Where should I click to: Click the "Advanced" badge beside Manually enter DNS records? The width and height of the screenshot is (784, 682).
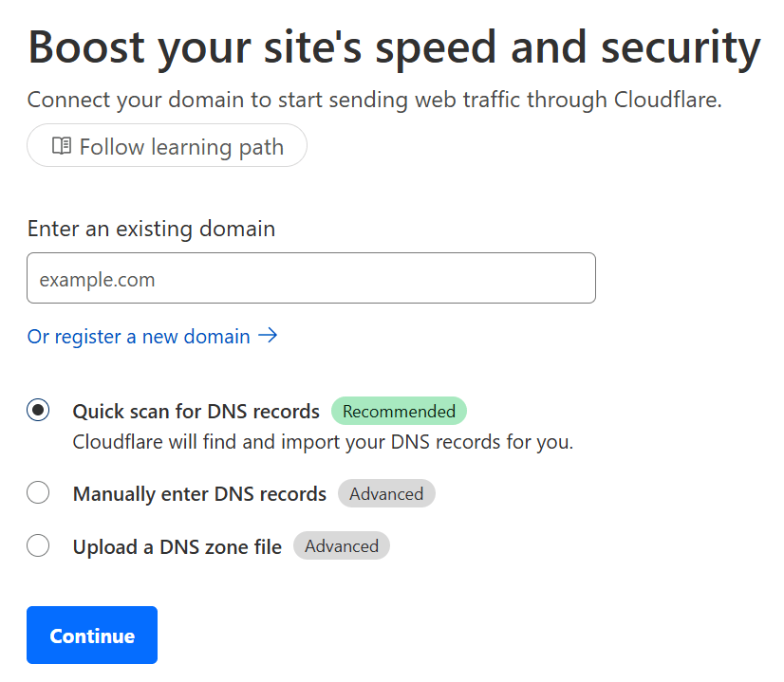(x=386, y=493)
